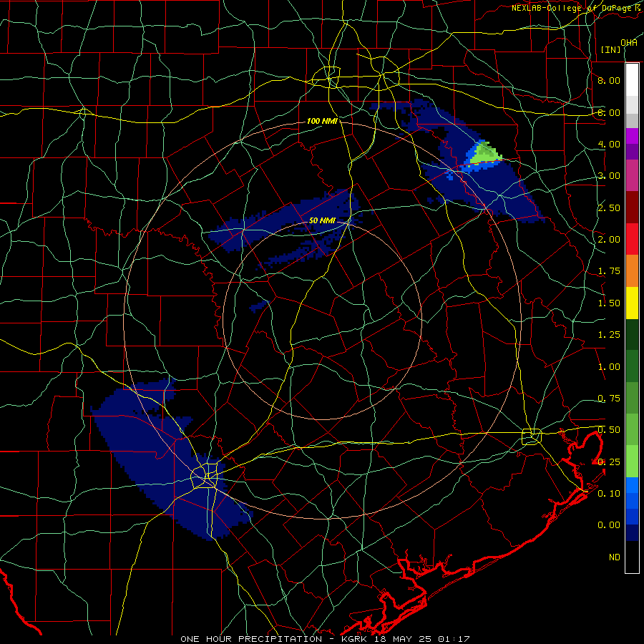Image resolution: width=644 pixels, height=644 pixels.
Task: Click the '1.50' legend value
Action: point(609,303)
